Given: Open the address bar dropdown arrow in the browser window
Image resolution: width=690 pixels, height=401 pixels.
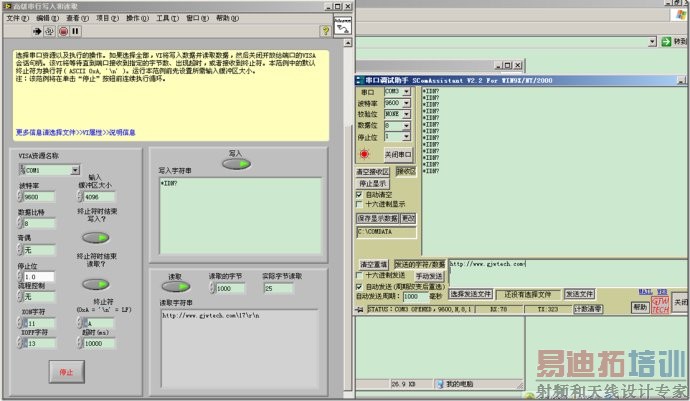Looking at the screenshot, I should [x=652, y=42].
